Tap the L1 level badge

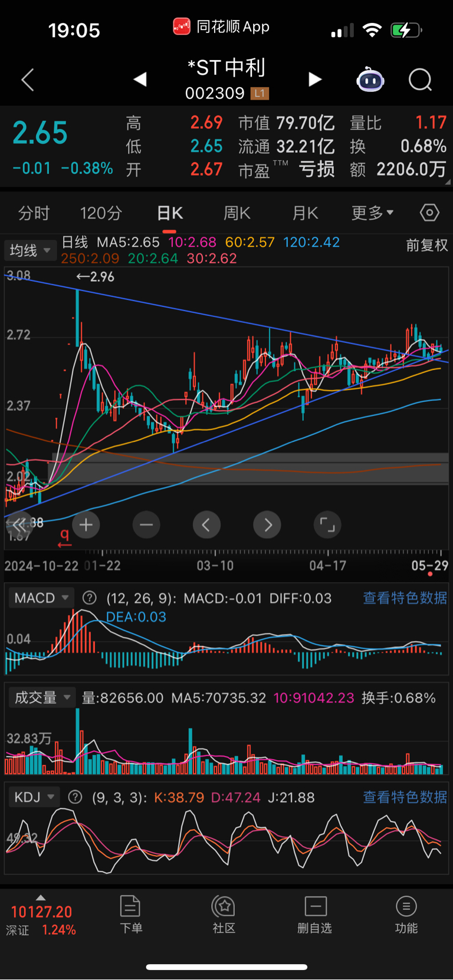tap(260, 93)
